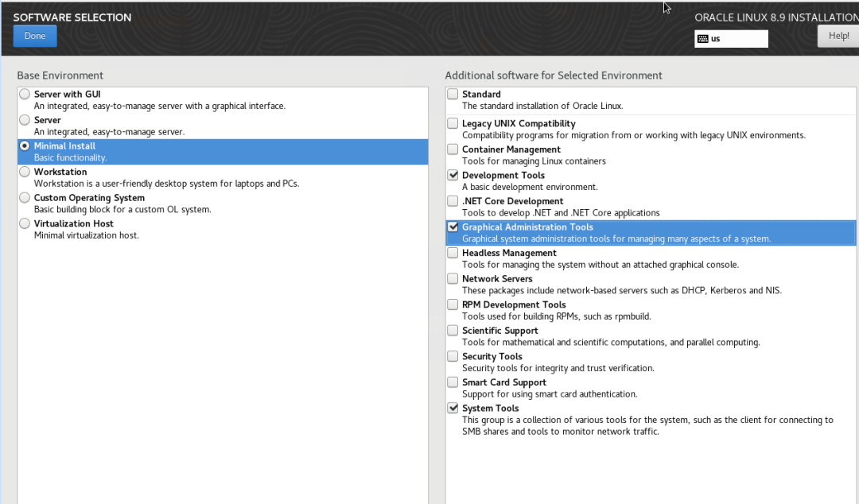
Task: Uncheck Development Tools checkbox
Action: point(453,175)
